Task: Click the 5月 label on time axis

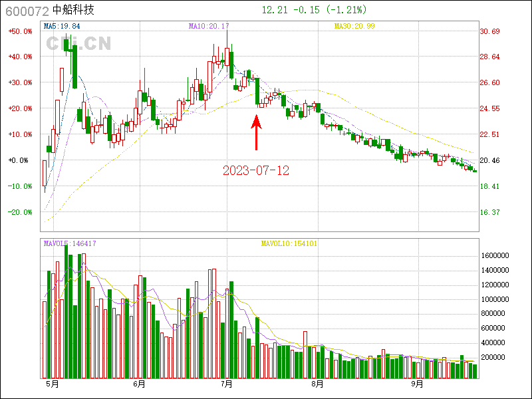Action: (51, 384)
